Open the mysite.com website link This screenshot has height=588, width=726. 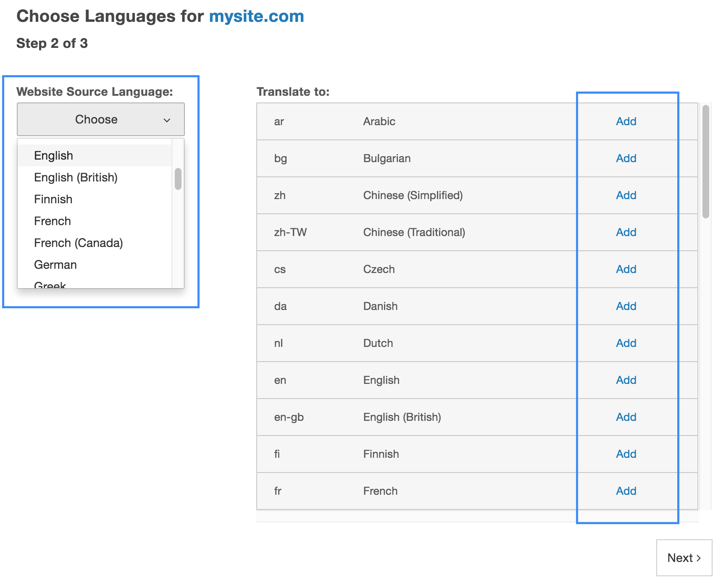(257, 16)
